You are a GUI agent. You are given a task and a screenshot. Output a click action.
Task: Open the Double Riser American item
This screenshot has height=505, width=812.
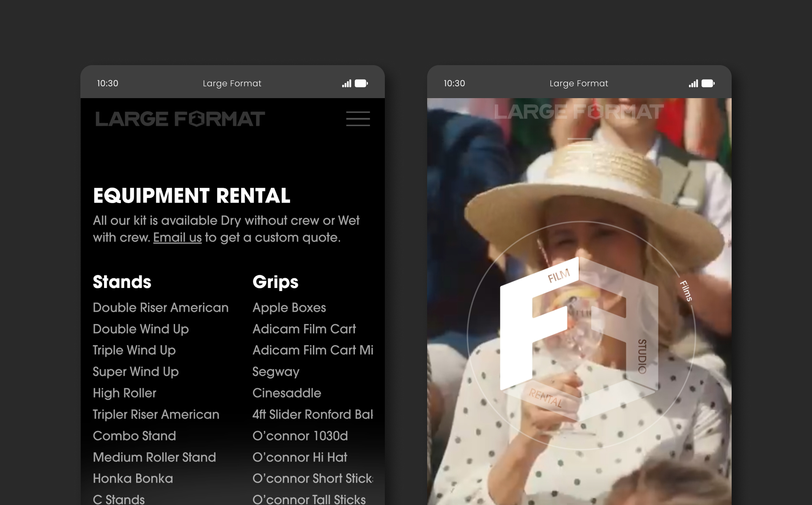pyautogui.click(x=161, y=307)
